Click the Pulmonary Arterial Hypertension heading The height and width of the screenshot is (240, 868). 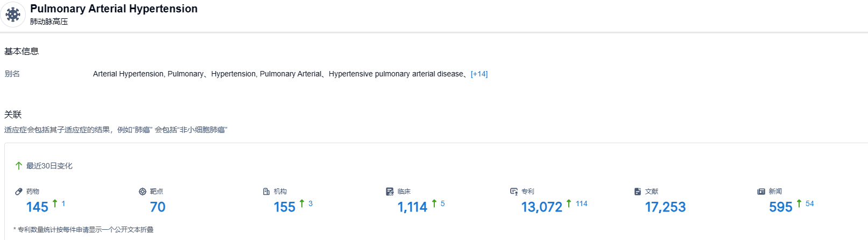click(114, 9)
